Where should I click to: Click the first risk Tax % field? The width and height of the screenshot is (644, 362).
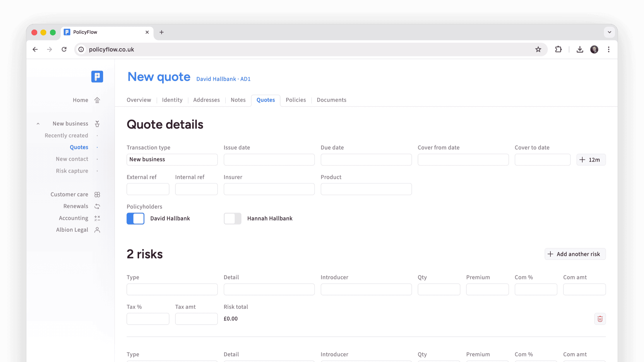148,319
